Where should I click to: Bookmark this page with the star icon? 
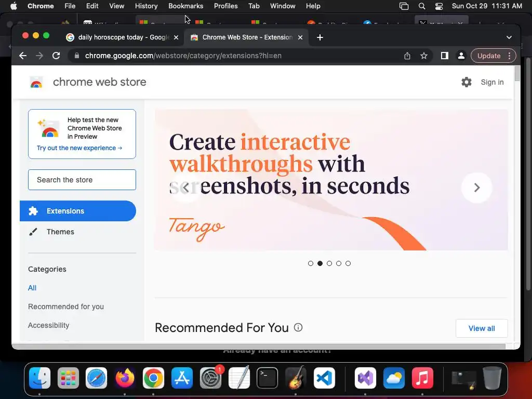(x=424, y=56)
